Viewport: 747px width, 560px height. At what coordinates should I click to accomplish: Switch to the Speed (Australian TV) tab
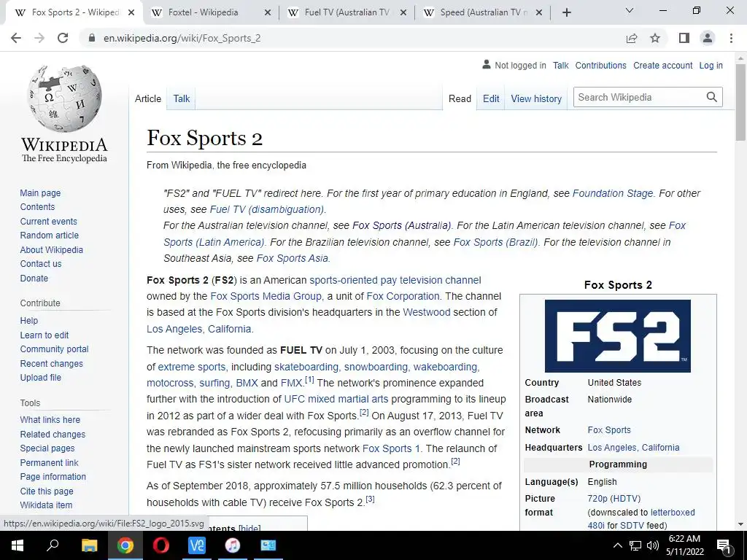(x=482, y=13)
